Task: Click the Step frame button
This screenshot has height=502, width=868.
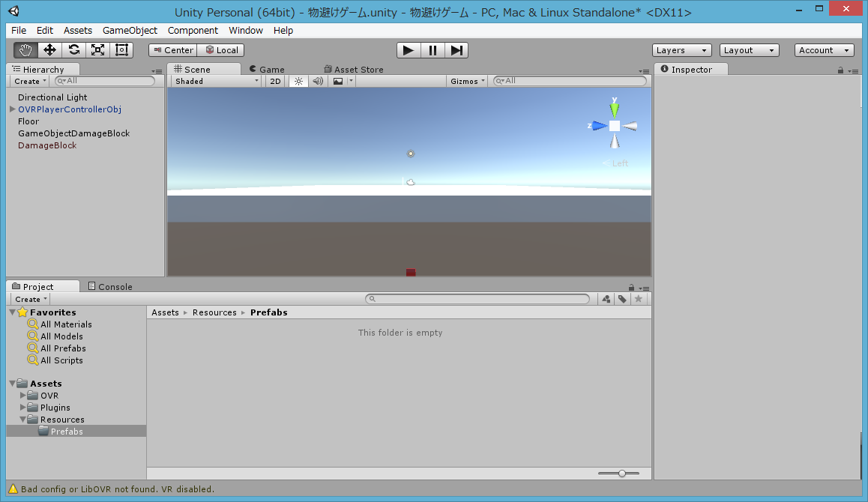Action: 456,50
